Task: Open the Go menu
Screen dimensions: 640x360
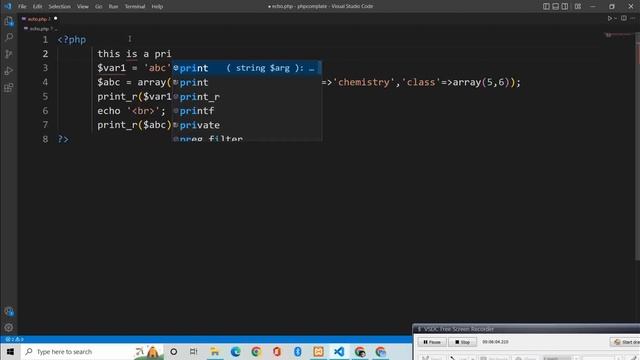Action: tap(98, 7)
